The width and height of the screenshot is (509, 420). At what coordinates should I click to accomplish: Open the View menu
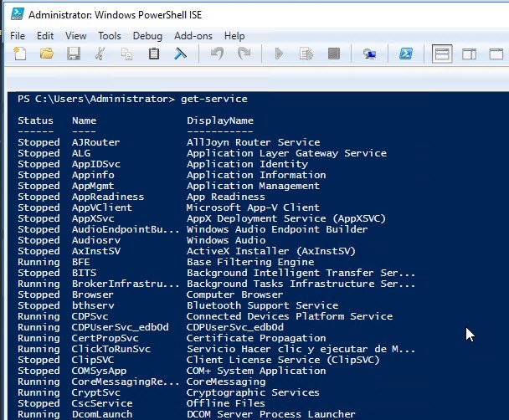click(76, 36)
